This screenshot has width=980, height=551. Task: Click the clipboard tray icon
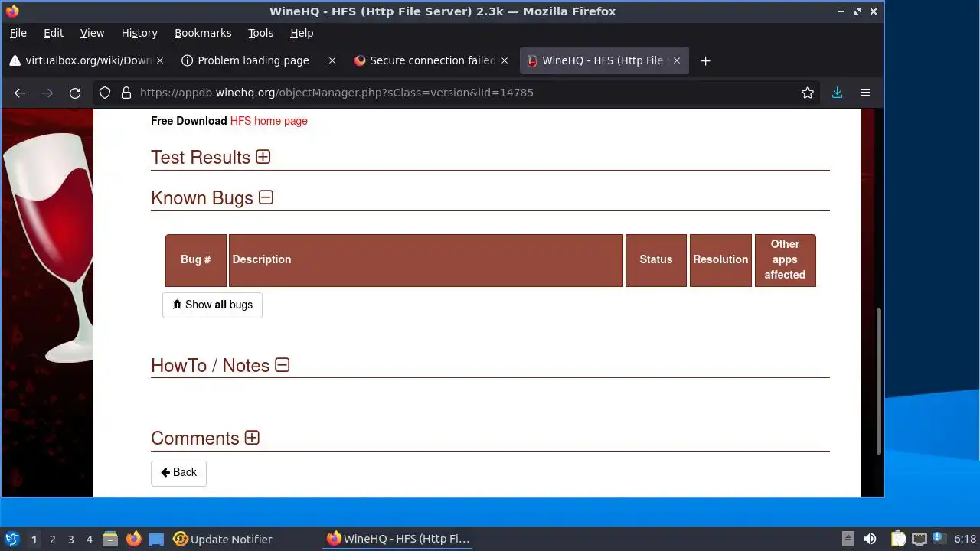898,539
